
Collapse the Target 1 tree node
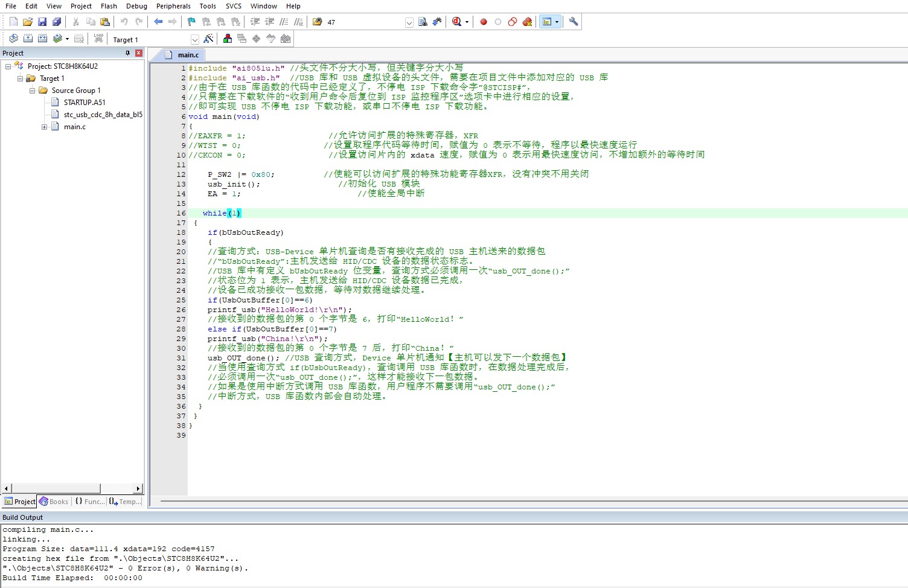point(20,78)
